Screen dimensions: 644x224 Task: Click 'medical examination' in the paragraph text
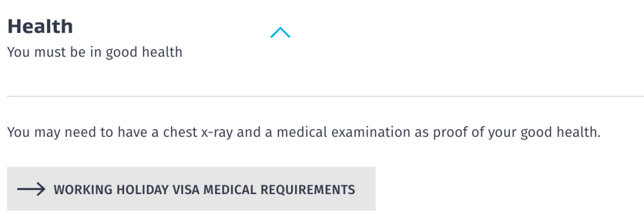(x=343, y=133)
